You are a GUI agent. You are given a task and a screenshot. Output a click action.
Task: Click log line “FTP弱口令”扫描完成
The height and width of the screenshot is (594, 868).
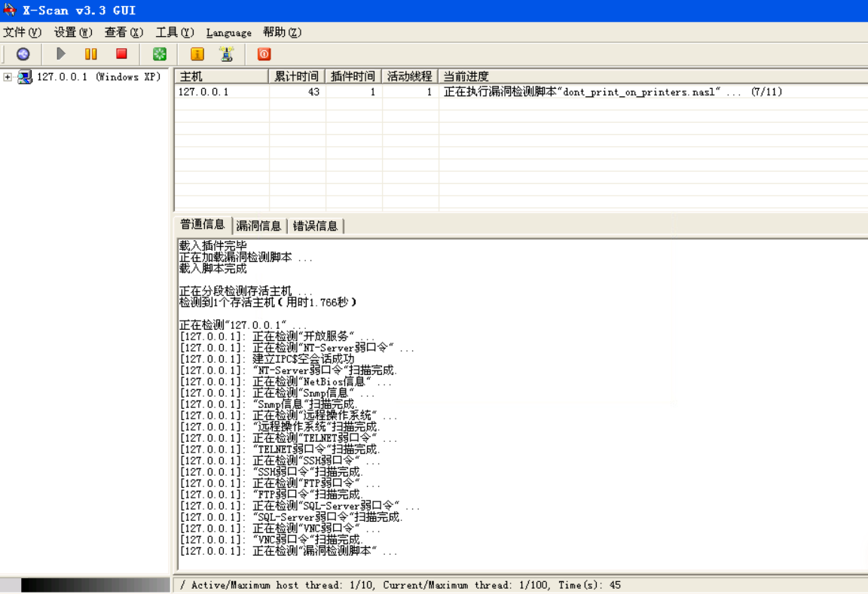(x=271, y=495)
